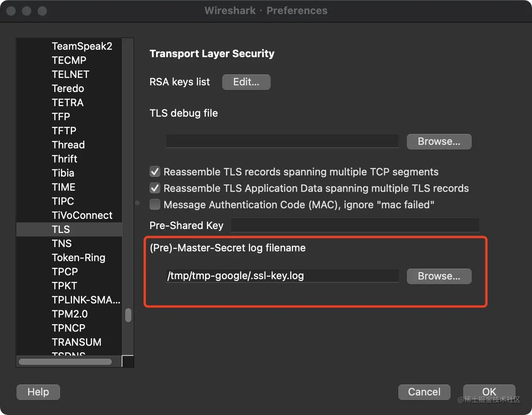532x415 pixels.
Task: Click the splitter handle between panes
Action: 137,203
